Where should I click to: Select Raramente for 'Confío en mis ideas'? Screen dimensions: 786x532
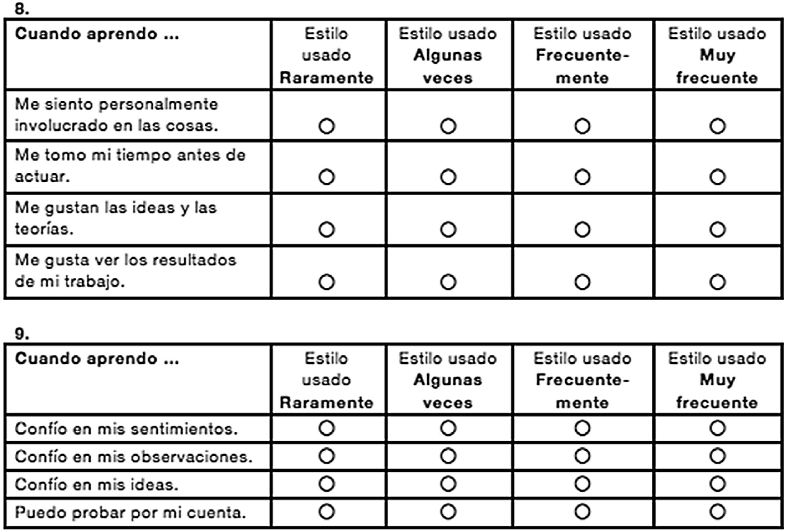pos(327,484)
